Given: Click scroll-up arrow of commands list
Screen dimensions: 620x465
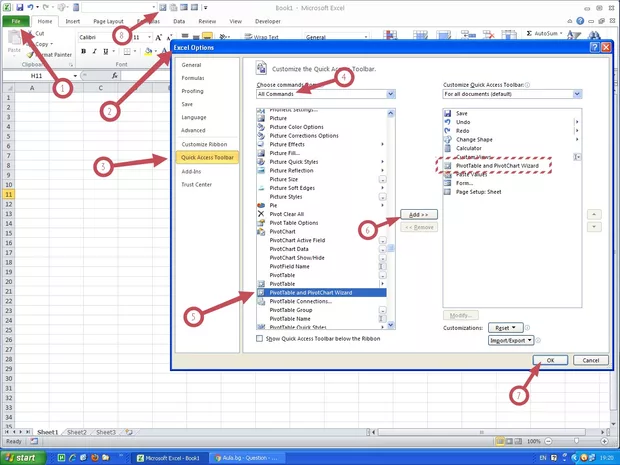Looking at the screenshot, I should point(391,113).
